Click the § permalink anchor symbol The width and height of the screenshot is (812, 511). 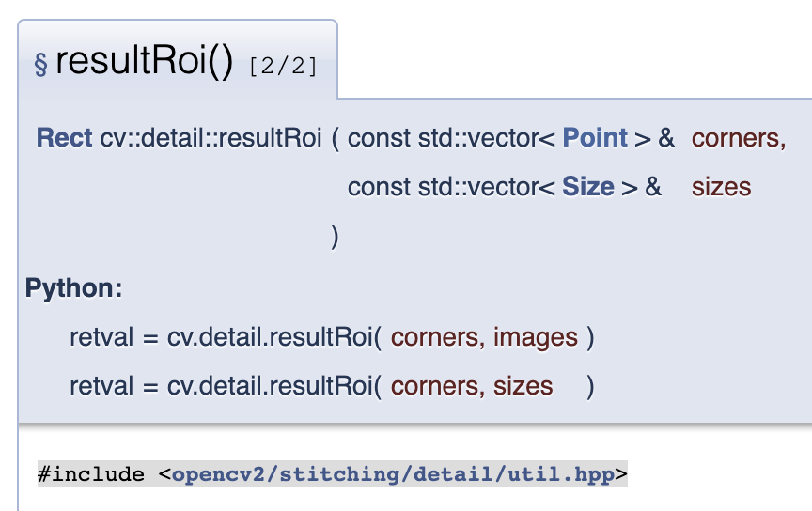pos(41,64)
